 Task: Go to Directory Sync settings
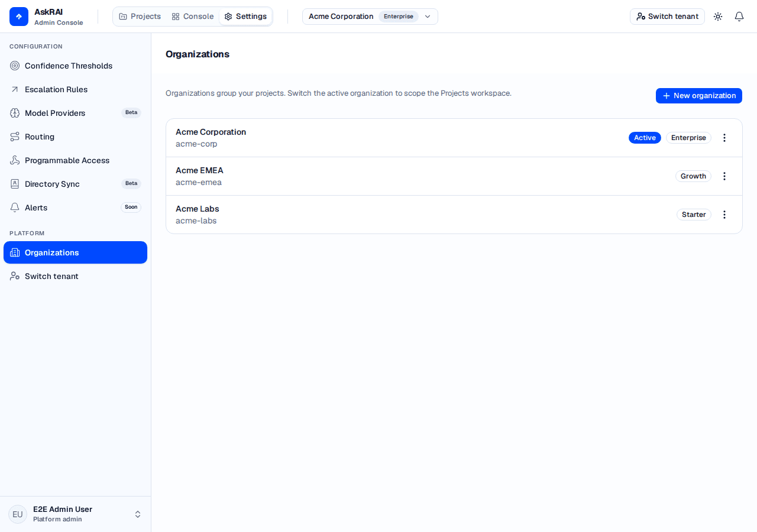(75, 184)
